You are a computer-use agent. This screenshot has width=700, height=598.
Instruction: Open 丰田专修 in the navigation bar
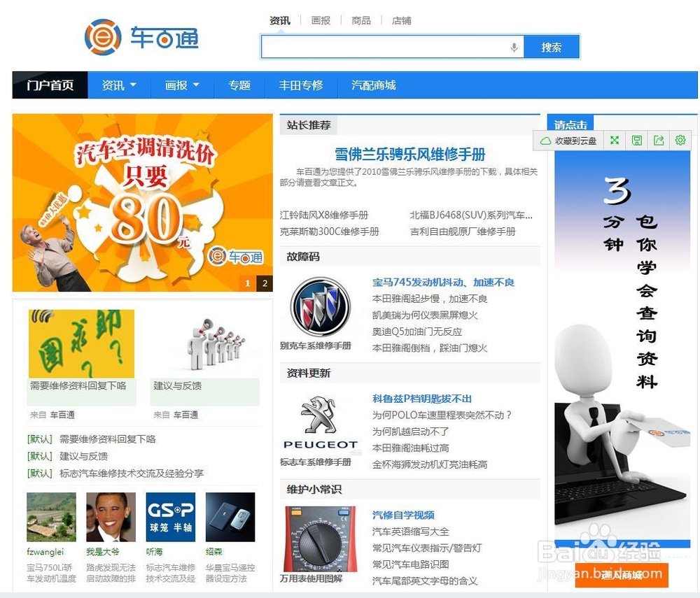tap(301, 85)
